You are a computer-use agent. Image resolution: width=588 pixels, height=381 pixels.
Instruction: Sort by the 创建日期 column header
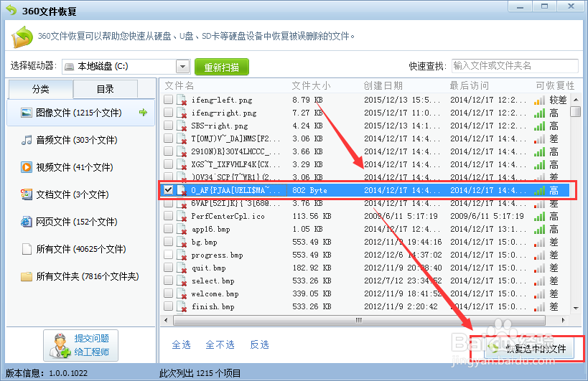(x=383, y=86)
